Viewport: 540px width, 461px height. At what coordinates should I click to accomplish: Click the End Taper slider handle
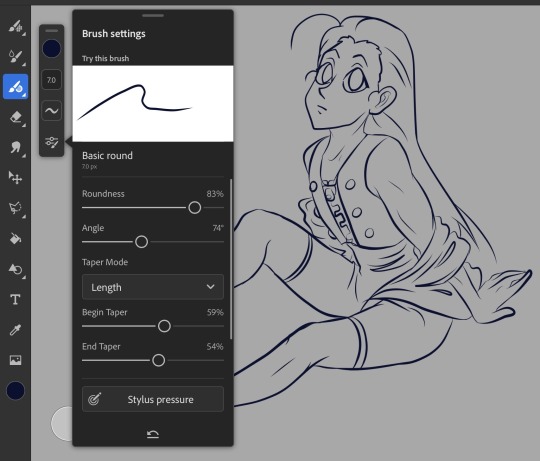tap(158, 360)
